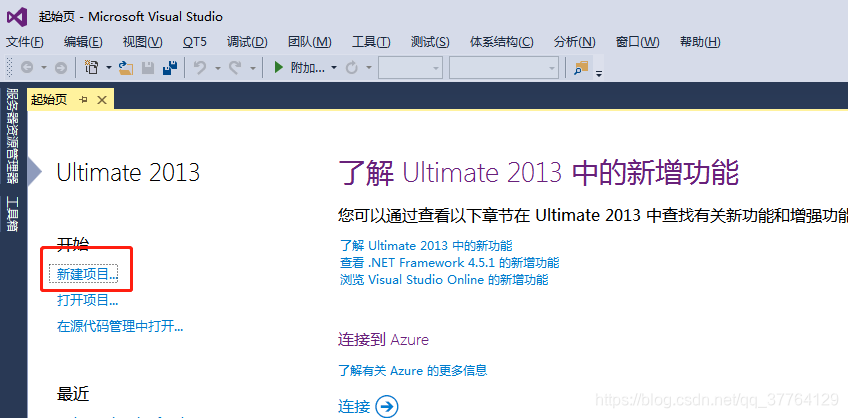Open the 分析(N) menu
The width and height of the screenshot is (848, 418).
574,42
